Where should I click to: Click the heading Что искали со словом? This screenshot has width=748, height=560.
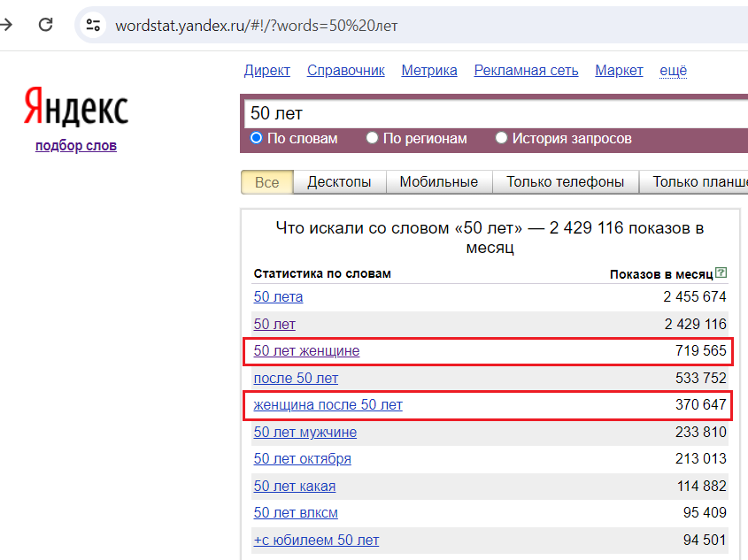pos(490,237)
